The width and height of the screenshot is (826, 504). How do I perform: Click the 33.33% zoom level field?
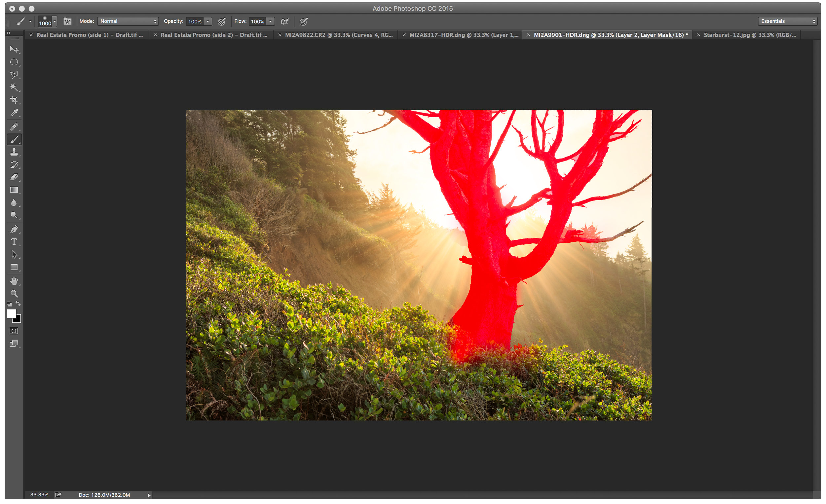(39, 495)
